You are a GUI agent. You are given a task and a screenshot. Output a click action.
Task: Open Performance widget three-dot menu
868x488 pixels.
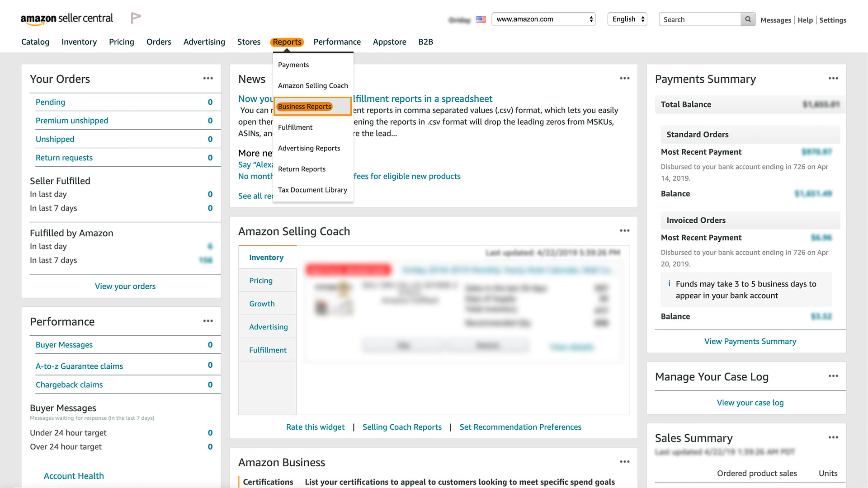click(208, 321)
